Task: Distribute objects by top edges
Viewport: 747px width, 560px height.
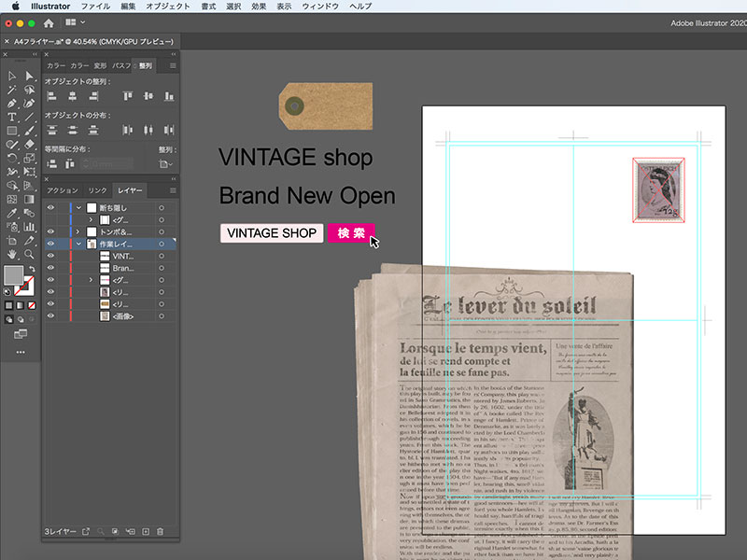Action: 51,130
